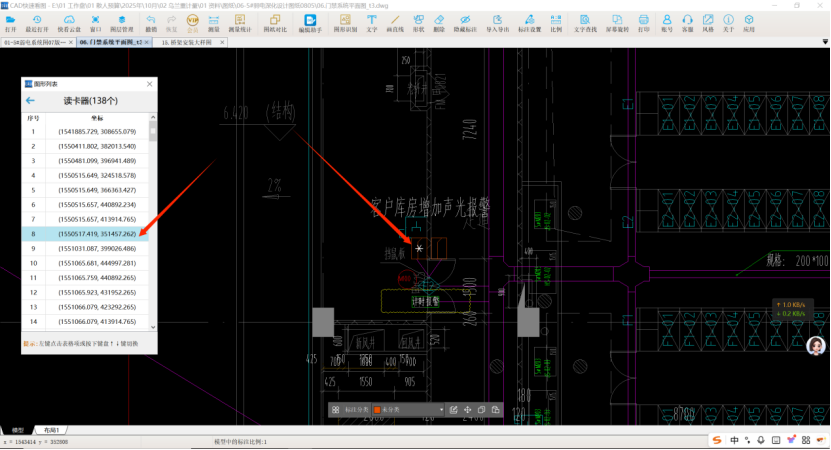The width and height of the screenshot is (831, 450).
Task: Open the 文字查找 text search tool
Action: pos(585,23)
